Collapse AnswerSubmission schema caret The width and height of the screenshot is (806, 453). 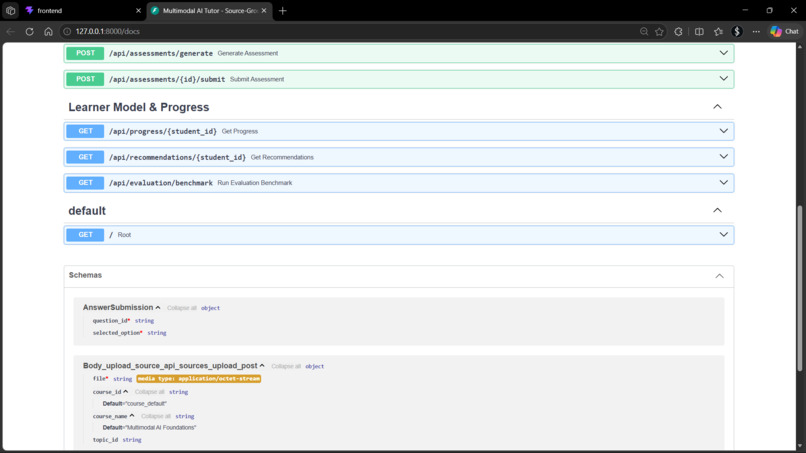(x=158, y=307)
